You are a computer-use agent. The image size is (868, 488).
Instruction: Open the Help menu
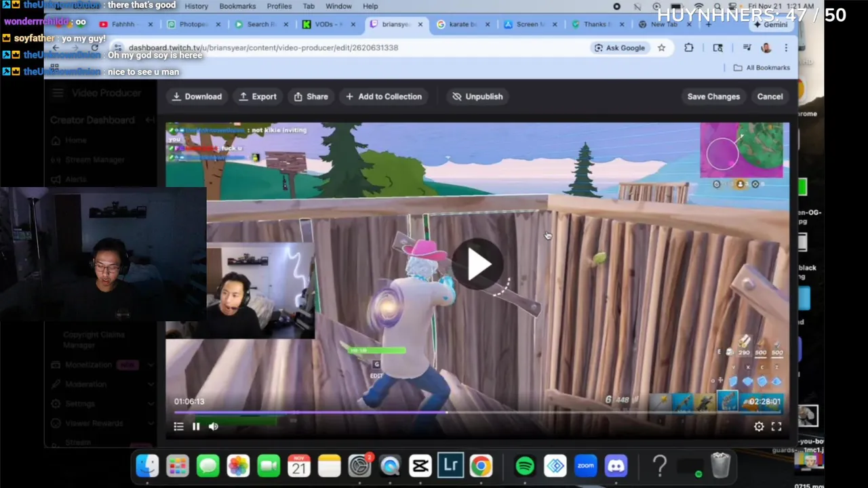pos(370,6)
